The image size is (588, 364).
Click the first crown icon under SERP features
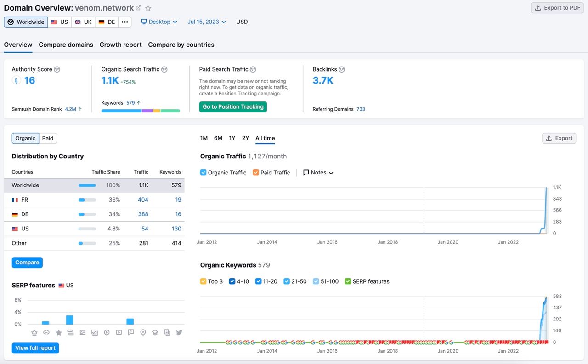point(34,332)
